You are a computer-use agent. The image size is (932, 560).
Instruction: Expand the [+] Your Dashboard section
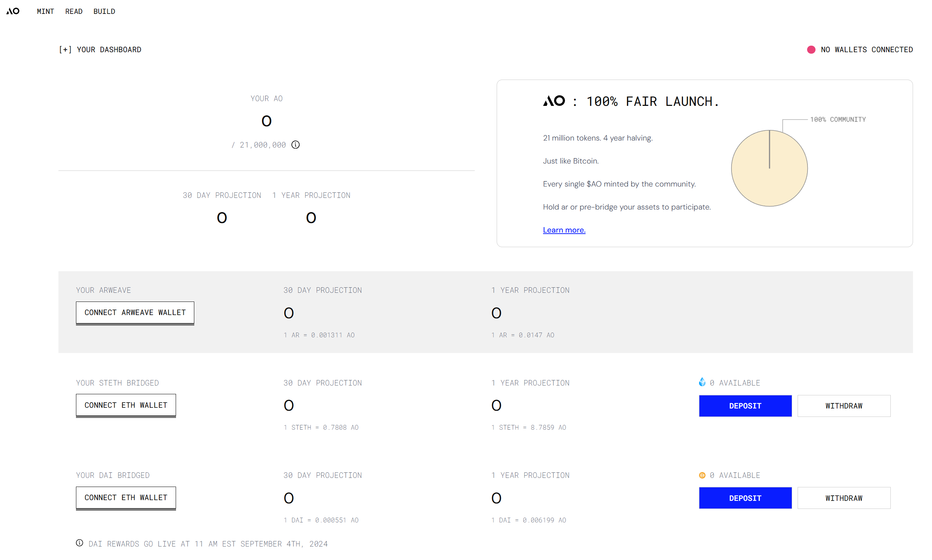coord(100,50)
